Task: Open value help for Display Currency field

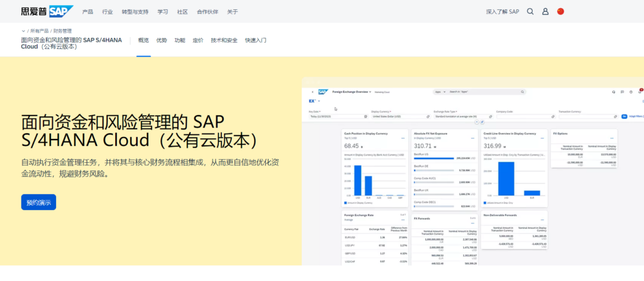Action: [428, 117]
